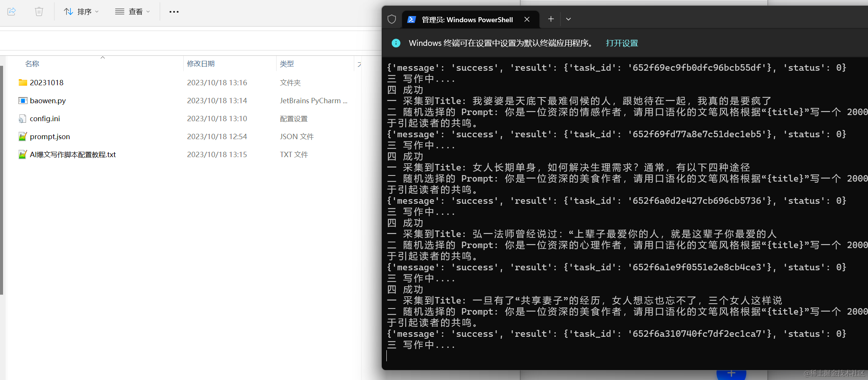868x380 pixels.
Task: Open the 查看 view dropdown
Action: click(x=132, y=11)
